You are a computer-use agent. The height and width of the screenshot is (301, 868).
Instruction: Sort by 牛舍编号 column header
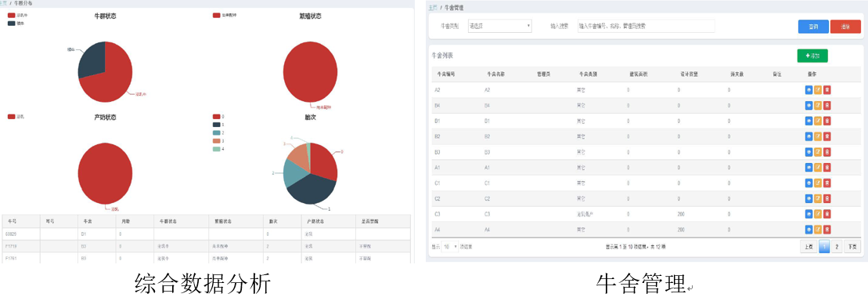tap(445, 74)
